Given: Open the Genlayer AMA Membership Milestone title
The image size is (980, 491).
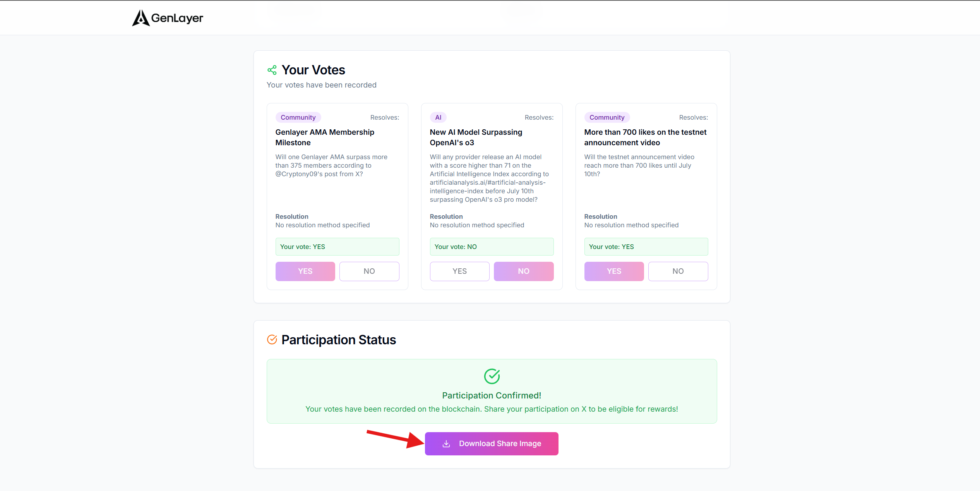Looking at the screenshot, I should (x=325, y=137).
